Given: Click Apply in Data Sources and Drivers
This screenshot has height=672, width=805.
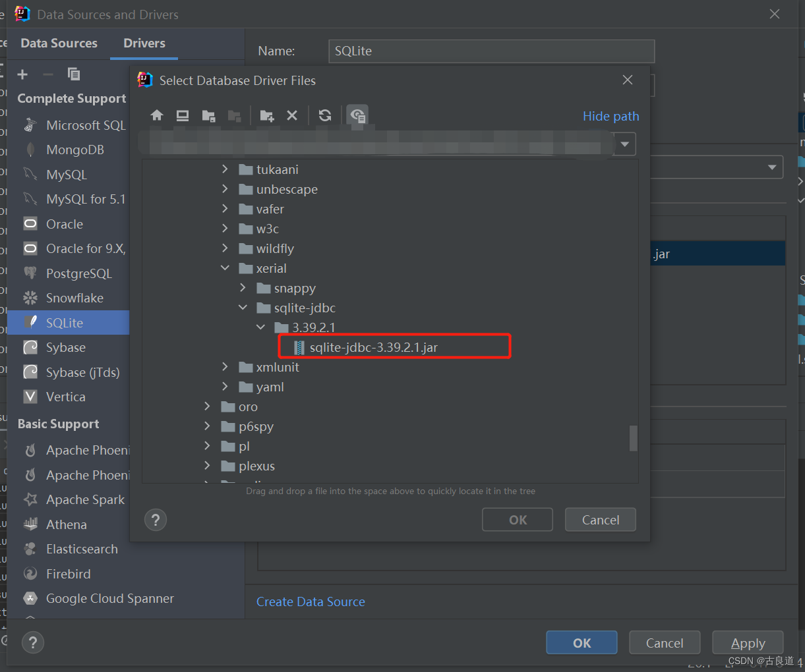Looking at the screenshot, I should [x=748, y=643].
